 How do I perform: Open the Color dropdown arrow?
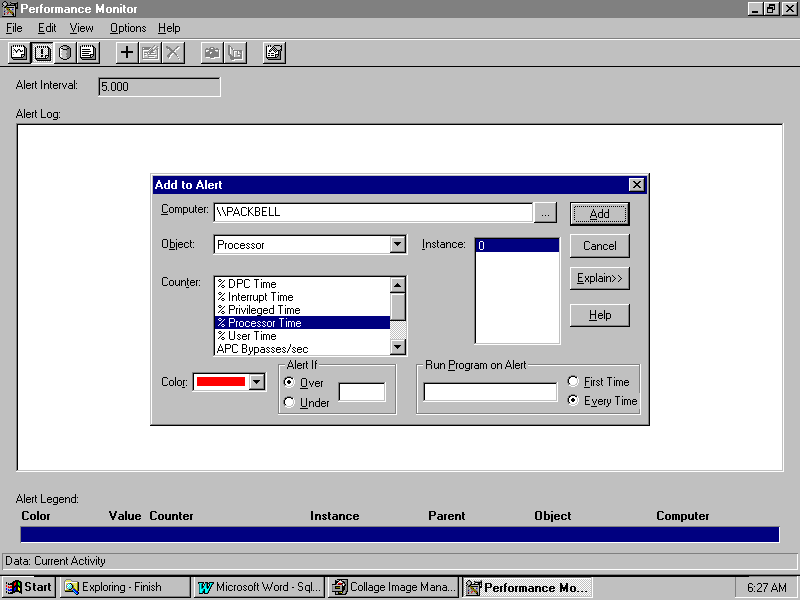[x=257, y=382]
